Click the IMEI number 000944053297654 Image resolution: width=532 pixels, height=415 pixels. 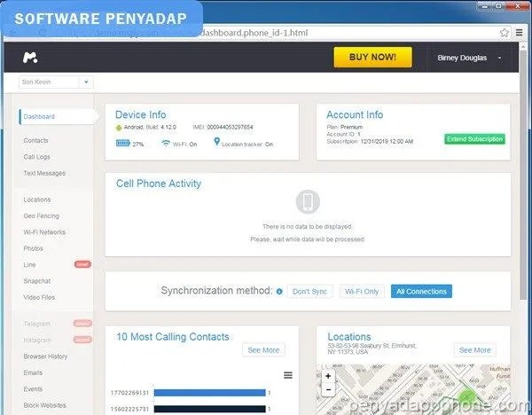point(230,127)
